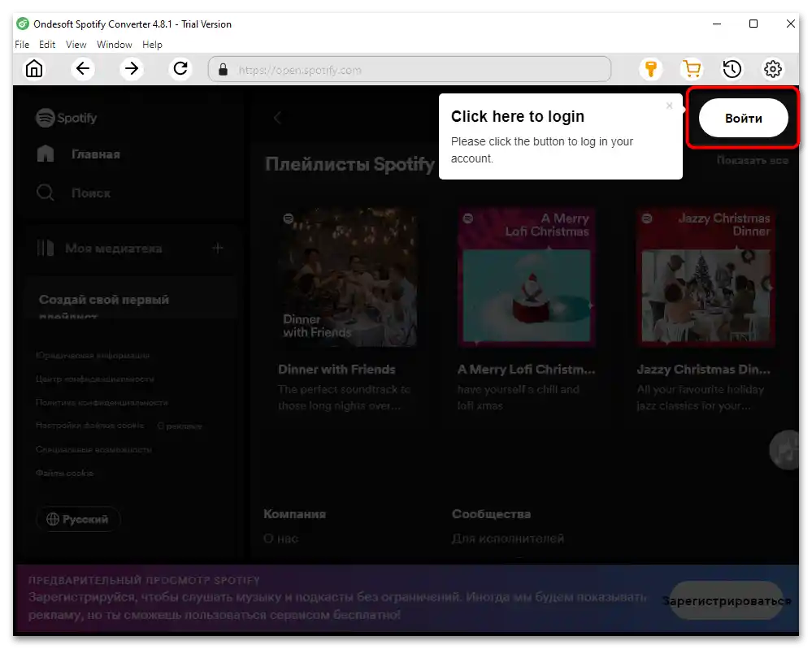This screenshot has height=649, width=812.
Task: Click the left chevron above Плейлисты Spotify
Action: point(277,118)
